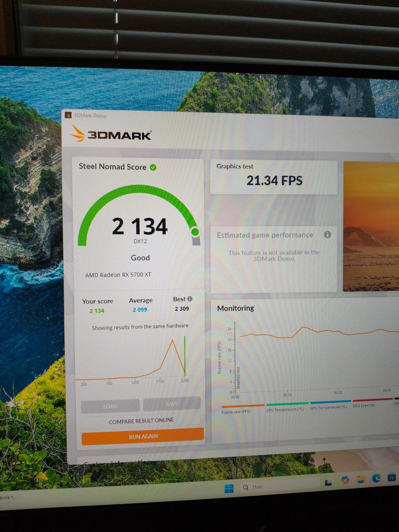Click the Graphics test label
399x532 pixels.
click(x=235, y=166)
